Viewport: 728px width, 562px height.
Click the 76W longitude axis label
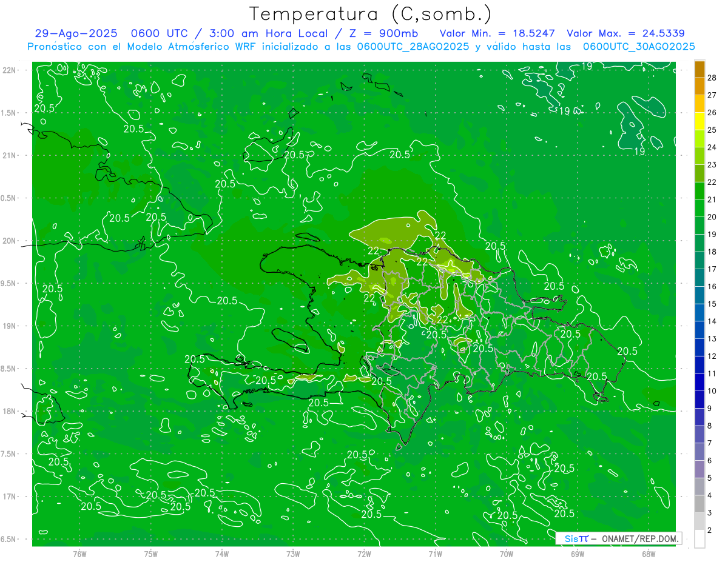pyautogui.click(x=79, y=554)
